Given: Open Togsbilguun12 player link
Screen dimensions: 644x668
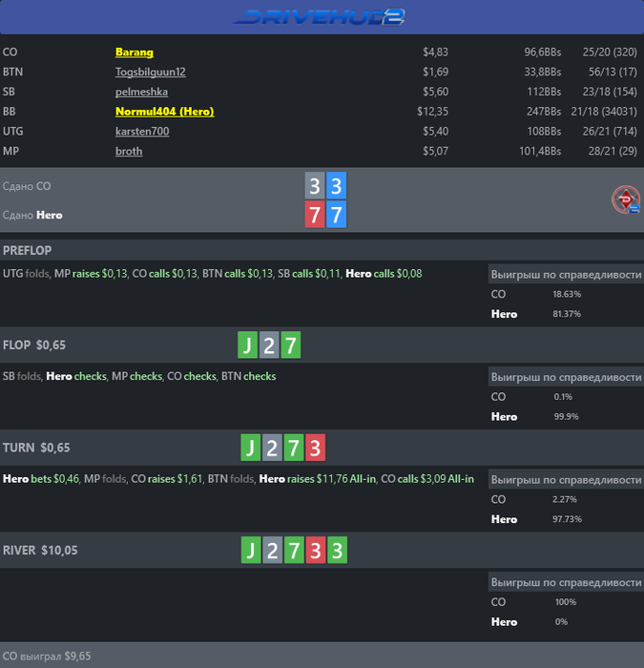Looking at the screenshot, I should [150, 72].
